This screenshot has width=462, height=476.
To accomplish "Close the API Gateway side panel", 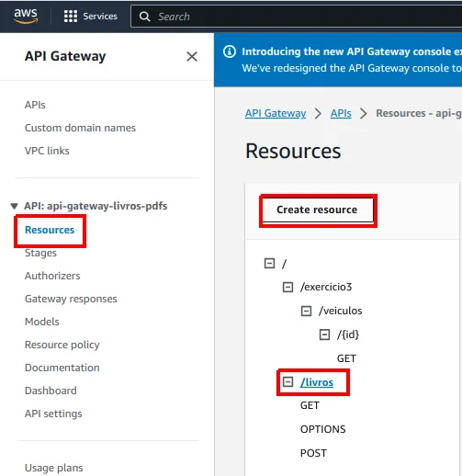I will [192, 56].
